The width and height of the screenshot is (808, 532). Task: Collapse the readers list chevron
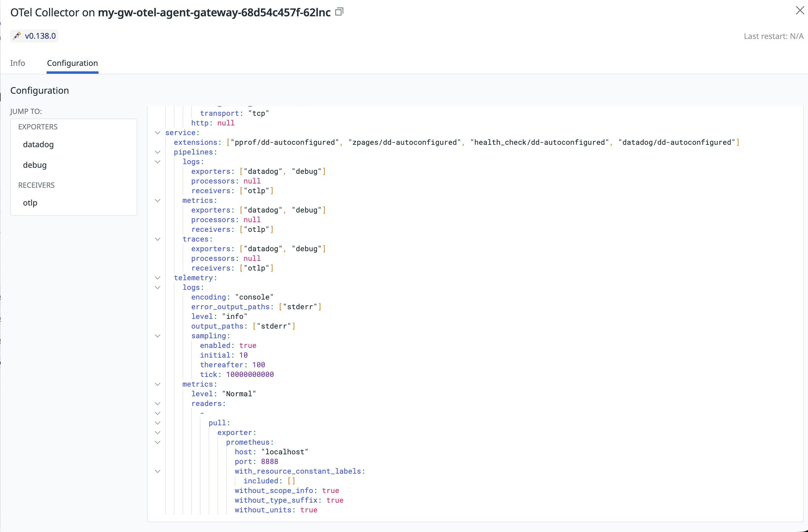click(x=158, y=404)
